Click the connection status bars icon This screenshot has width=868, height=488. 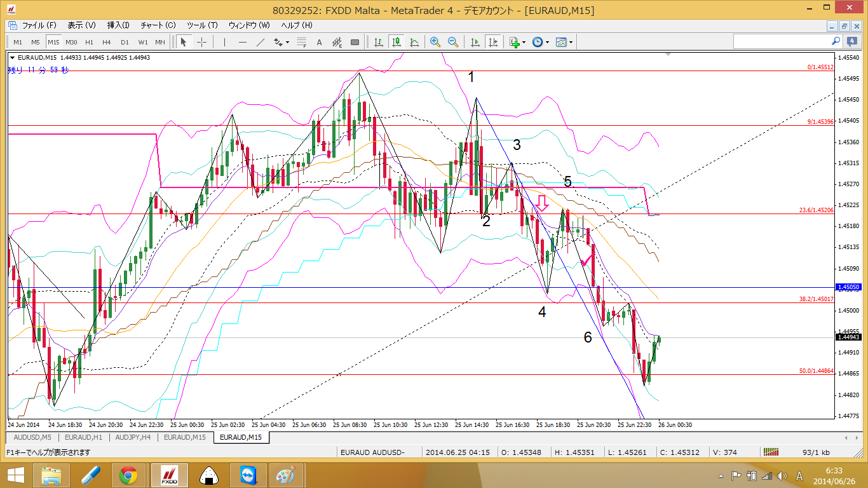(x=771, y=452)
